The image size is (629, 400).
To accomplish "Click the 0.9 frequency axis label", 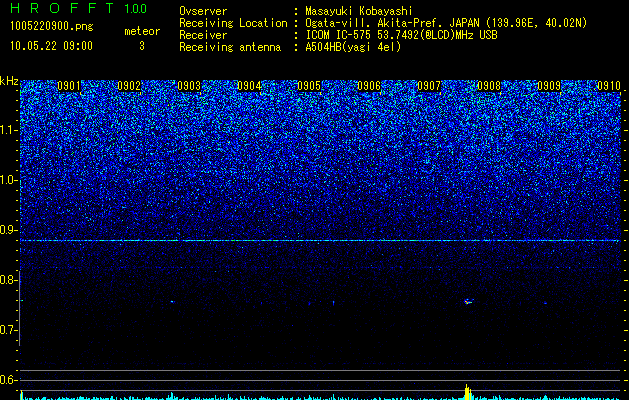I will pos(9,230).
